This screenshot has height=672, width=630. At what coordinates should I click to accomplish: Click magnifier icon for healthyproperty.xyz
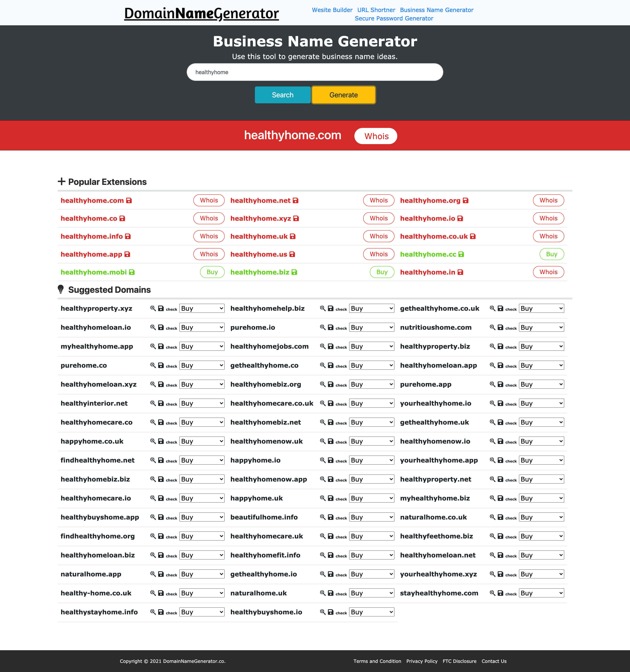(x=153, y=308)
